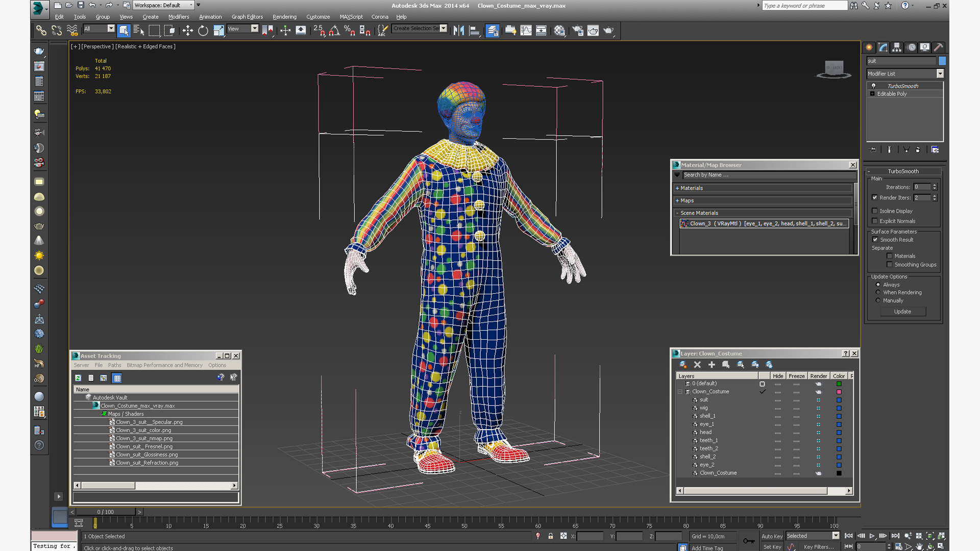Open the reference coordinate View dropdown
The height and width of the screenshot is (551, 980).
254,29
